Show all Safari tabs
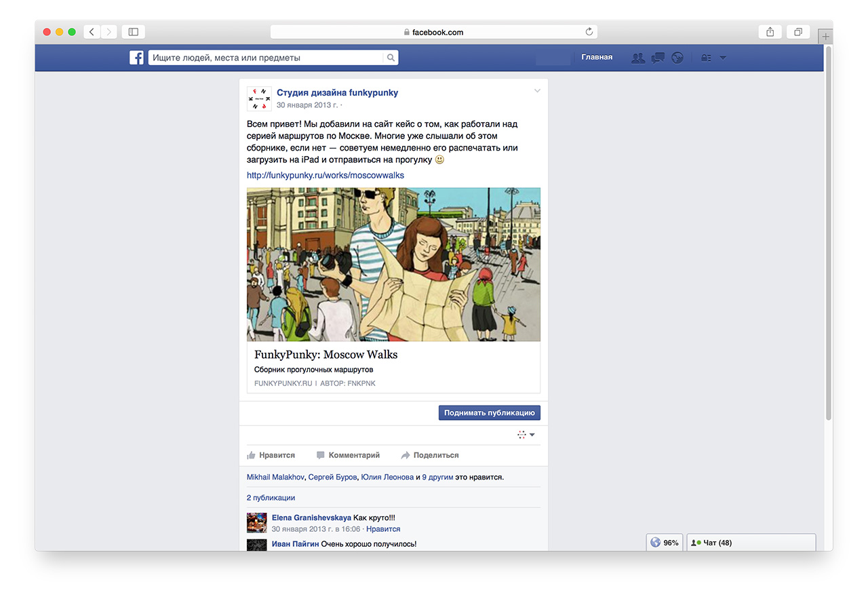 798,32
